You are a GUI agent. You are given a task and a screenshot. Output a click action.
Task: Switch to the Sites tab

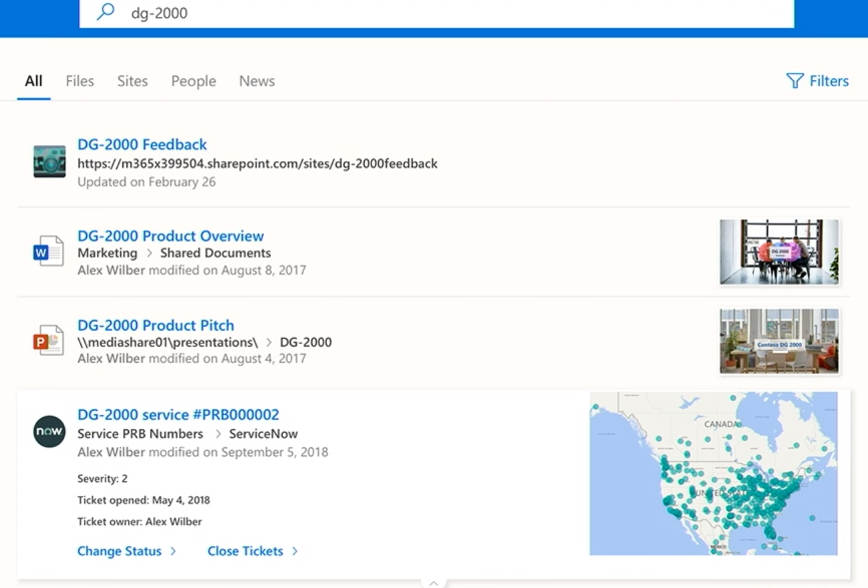click(132, 81)
